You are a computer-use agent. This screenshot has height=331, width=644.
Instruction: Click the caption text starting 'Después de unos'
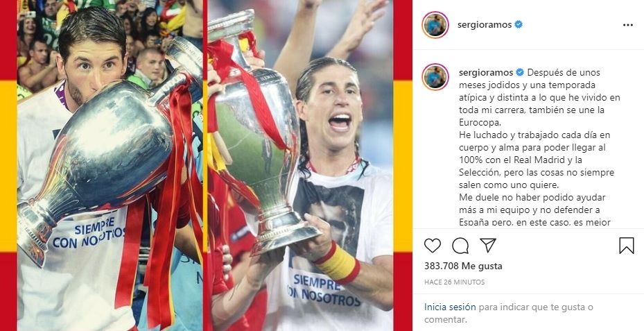tap(539, 148)
